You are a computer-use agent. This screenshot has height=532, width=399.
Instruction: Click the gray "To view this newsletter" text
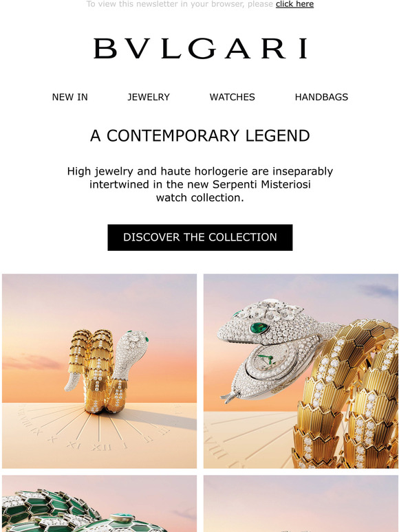[180, 4]
